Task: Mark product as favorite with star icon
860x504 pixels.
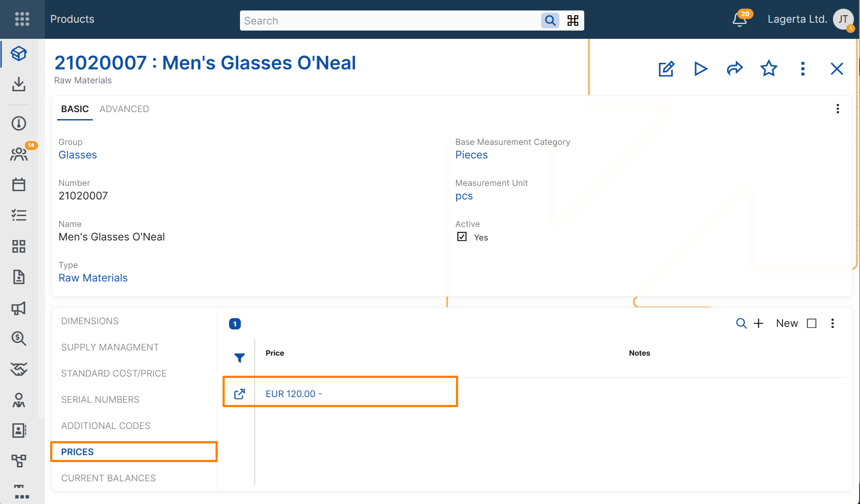Action: pos(769,69)
